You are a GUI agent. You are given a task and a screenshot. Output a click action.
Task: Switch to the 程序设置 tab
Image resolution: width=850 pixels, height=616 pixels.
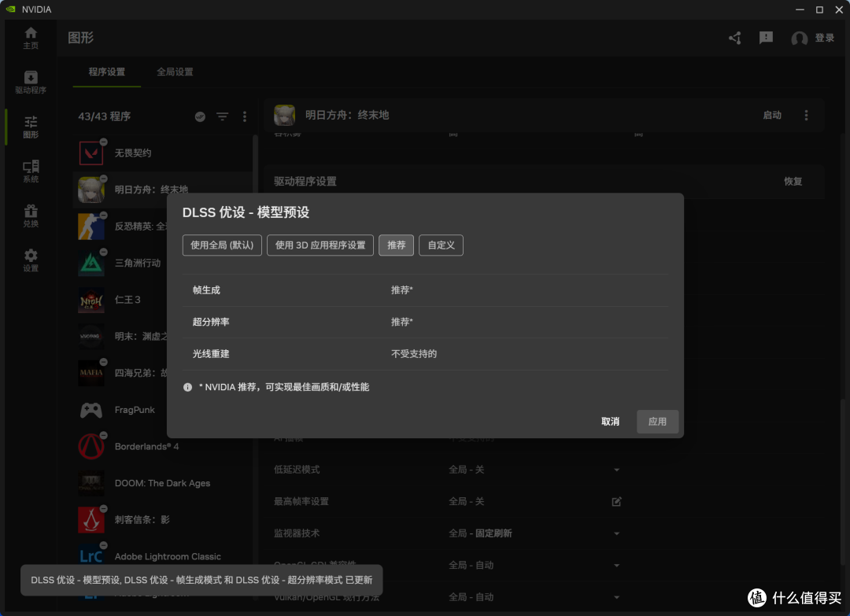coord(107,72)
